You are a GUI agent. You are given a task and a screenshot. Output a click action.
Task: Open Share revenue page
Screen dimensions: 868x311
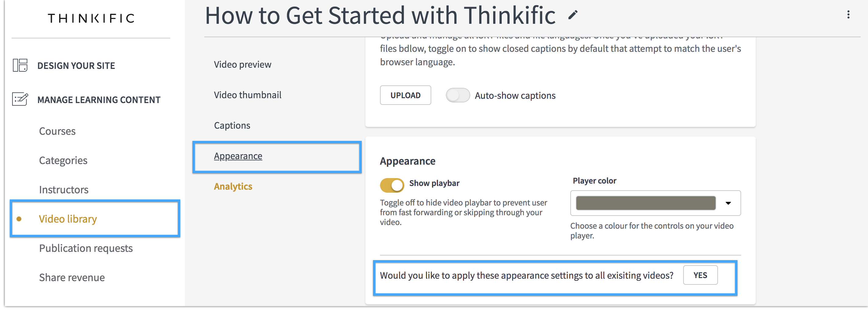[x=72, y=278]
